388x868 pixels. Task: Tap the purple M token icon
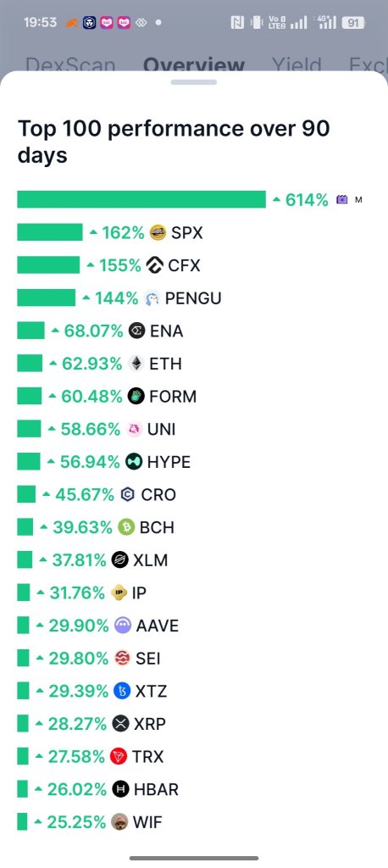(342, 200)
